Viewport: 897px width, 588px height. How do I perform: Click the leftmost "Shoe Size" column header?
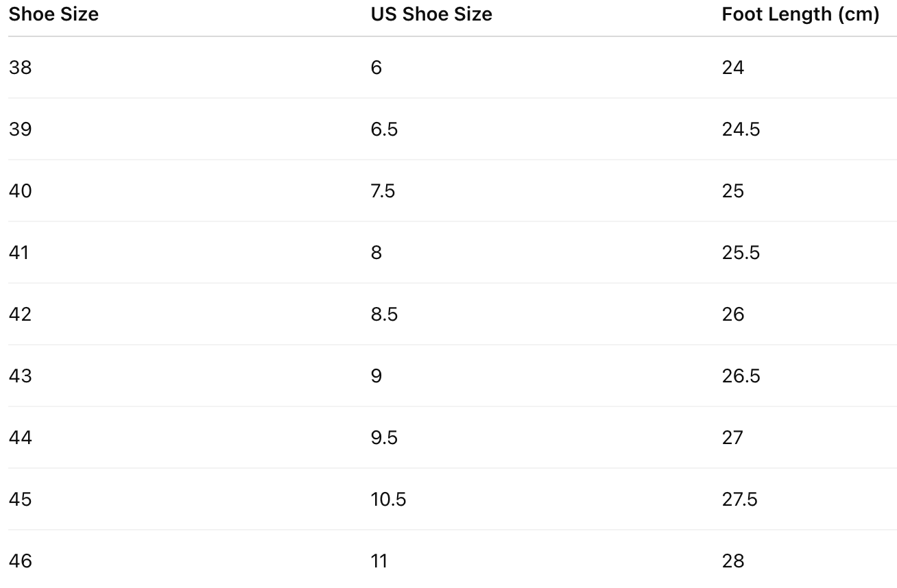pyautogui.click(x=53, y=14)
